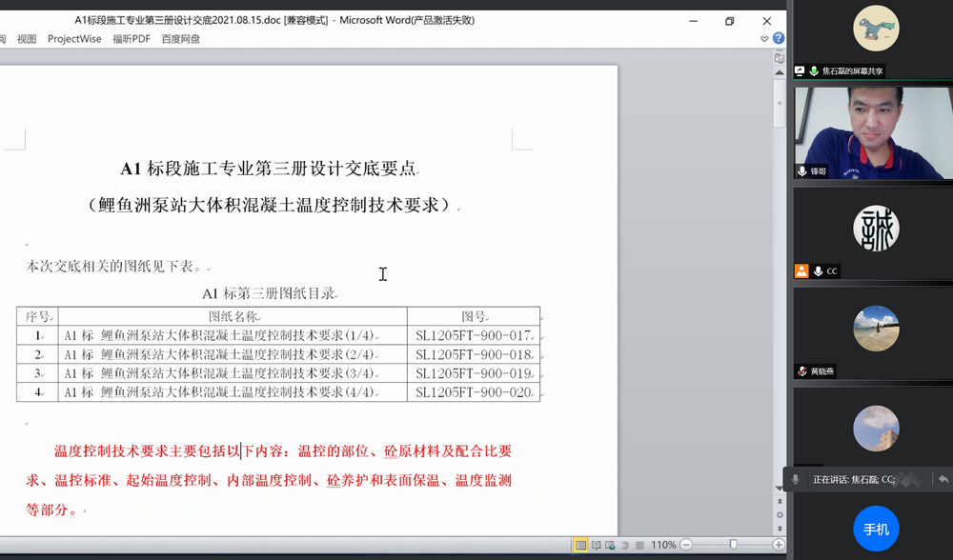953x560 pixels.
Task: Click the zoom in plus button
Action: pos(778,545)
